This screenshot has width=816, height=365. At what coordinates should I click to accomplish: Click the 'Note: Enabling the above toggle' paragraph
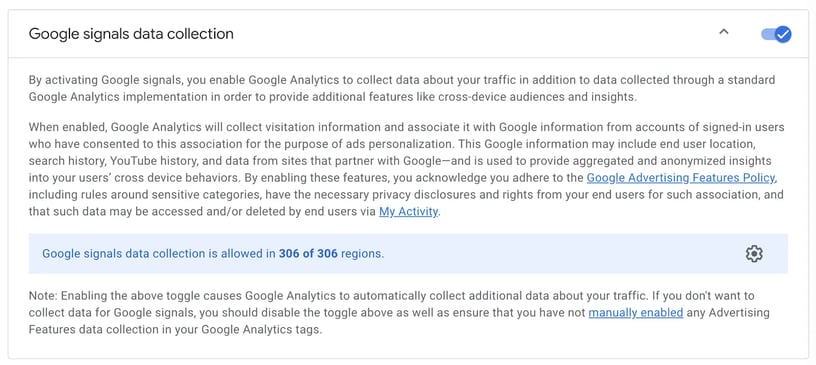399,313
